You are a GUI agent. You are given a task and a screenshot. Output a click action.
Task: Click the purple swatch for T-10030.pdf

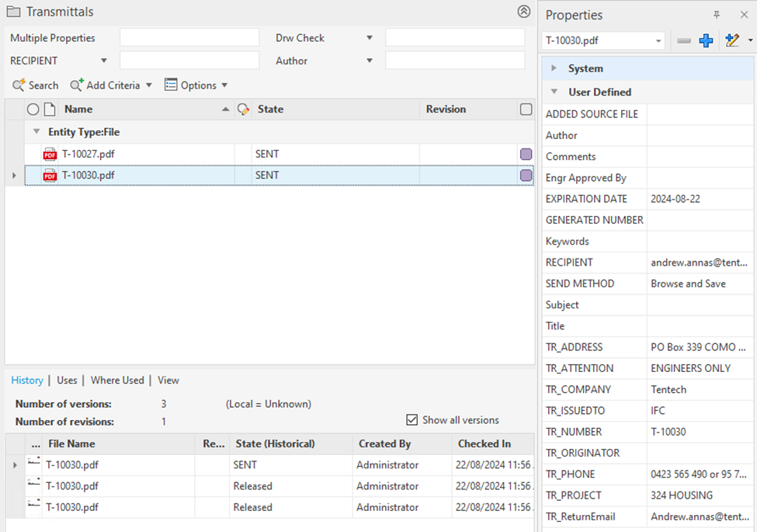coord(526,176)
